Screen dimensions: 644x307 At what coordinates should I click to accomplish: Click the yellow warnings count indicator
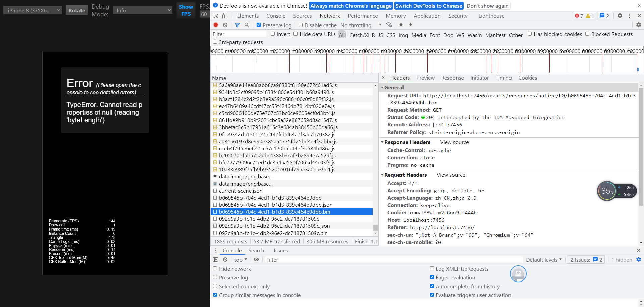pos(590,16)
